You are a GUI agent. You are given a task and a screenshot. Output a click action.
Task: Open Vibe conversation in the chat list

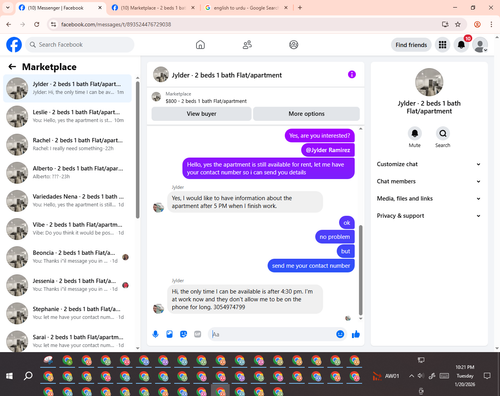[x=67, y=229]
